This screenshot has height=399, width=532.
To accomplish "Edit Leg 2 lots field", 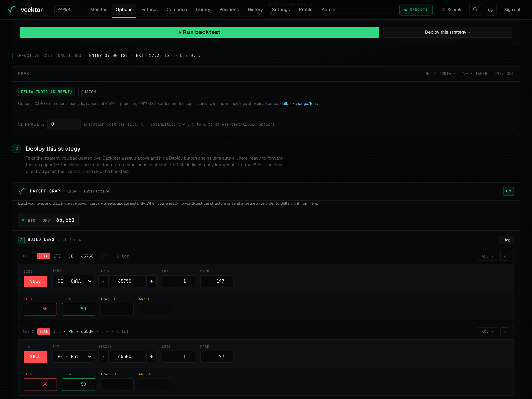I will [x=178, y=357].
